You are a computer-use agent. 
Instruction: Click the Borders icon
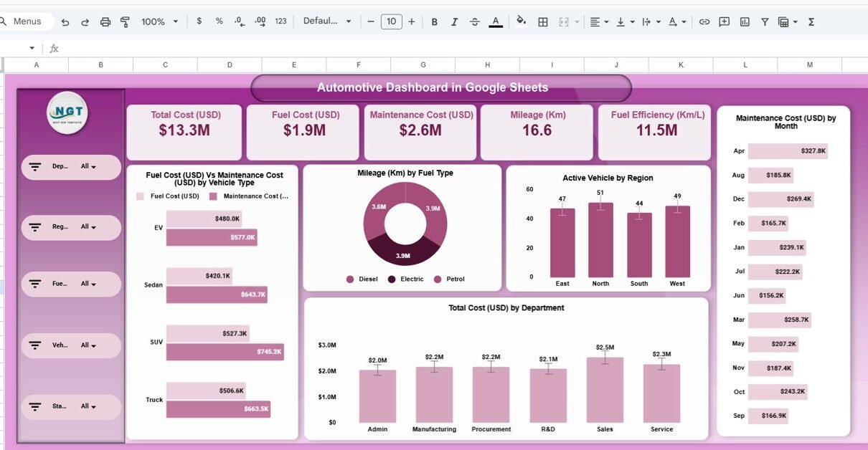click(543, 21)
